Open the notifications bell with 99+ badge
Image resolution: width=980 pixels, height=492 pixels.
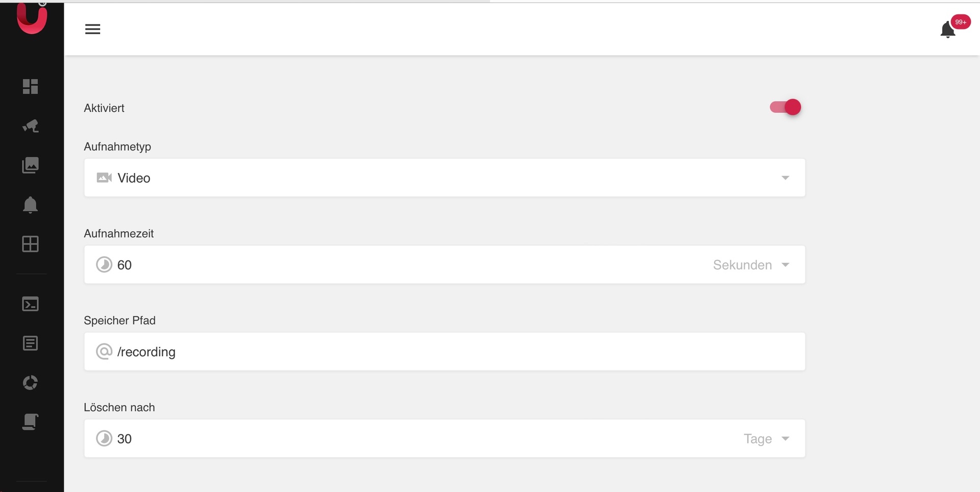click(948, 30)
